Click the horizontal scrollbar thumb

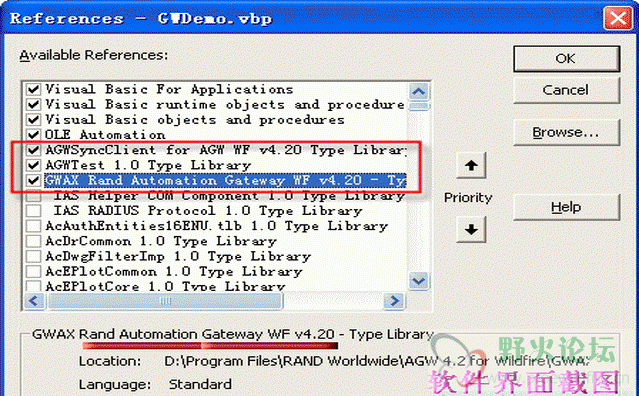pos(165,301)
